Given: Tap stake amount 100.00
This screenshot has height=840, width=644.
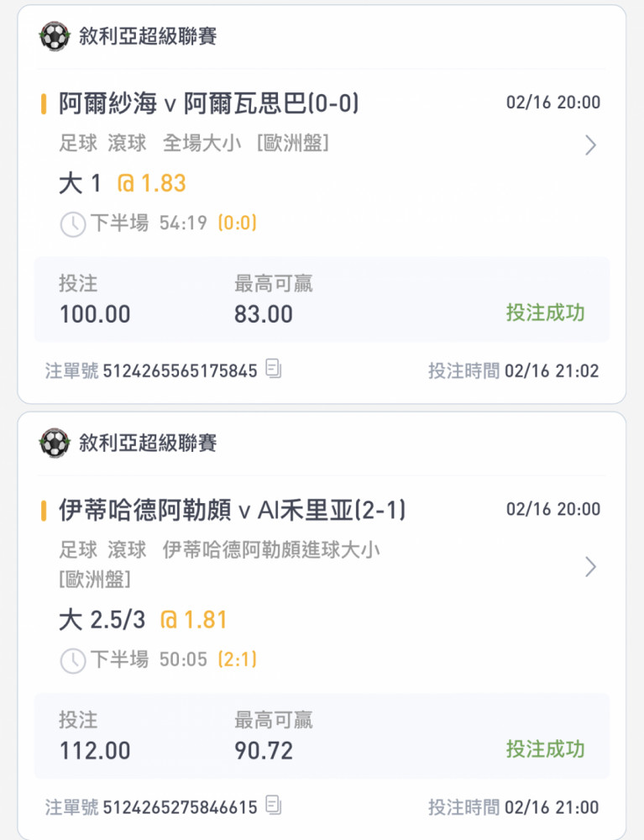Looking at the screenshot, I should 95,314.
